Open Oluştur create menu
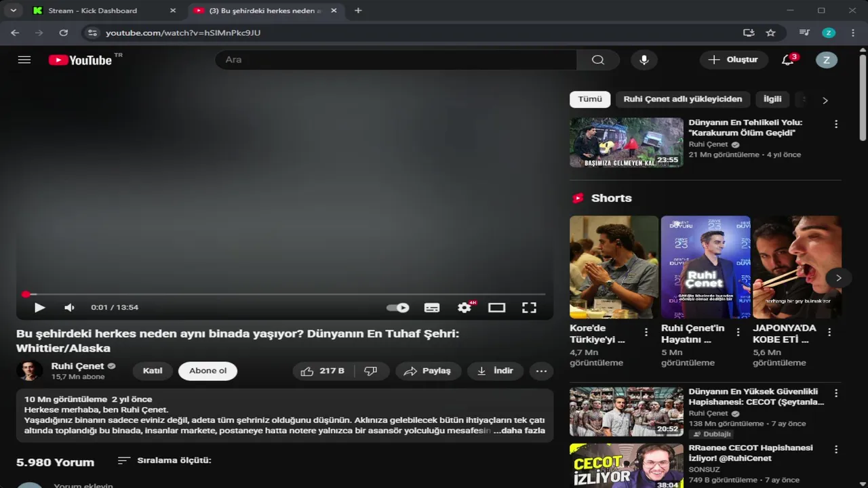The height and width of the screenshot is (488, 868). pos(734,60)
